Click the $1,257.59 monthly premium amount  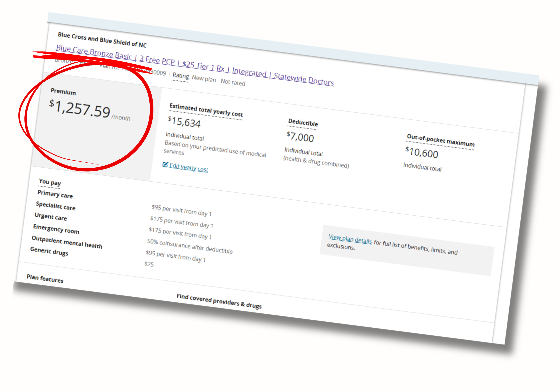[80, 109]
